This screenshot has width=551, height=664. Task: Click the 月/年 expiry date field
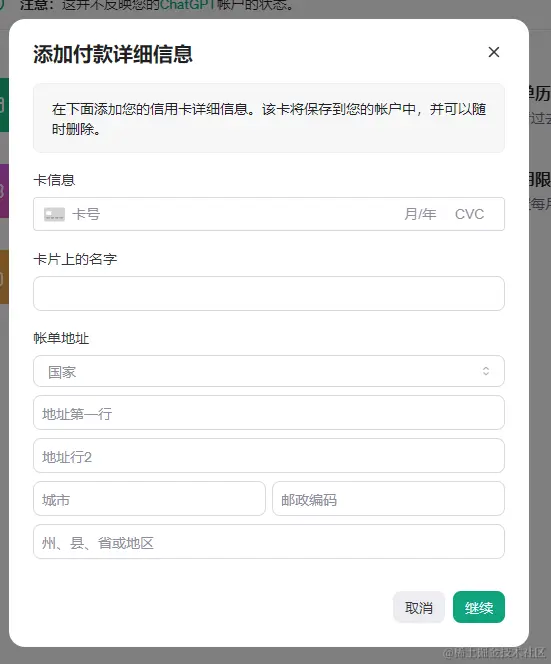point(420,214)
